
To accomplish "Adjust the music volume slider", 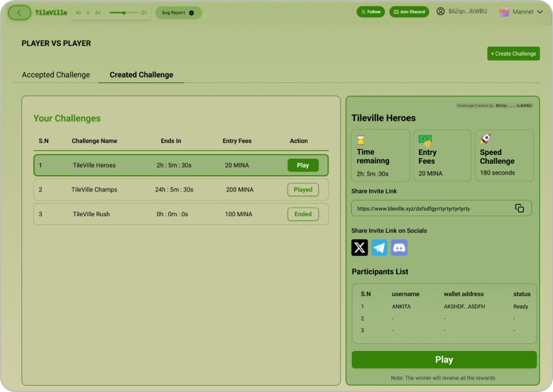I will [123, 13].
